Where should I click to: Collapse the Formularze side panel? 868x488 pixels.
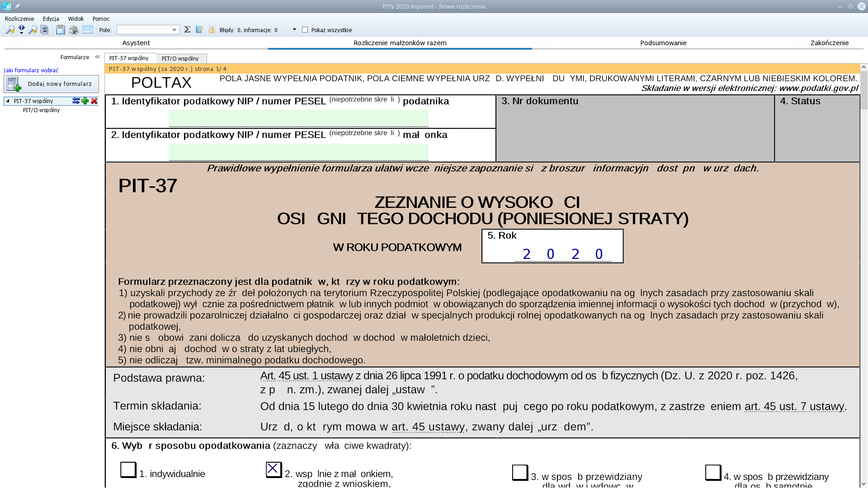click(x=97, y=57)
